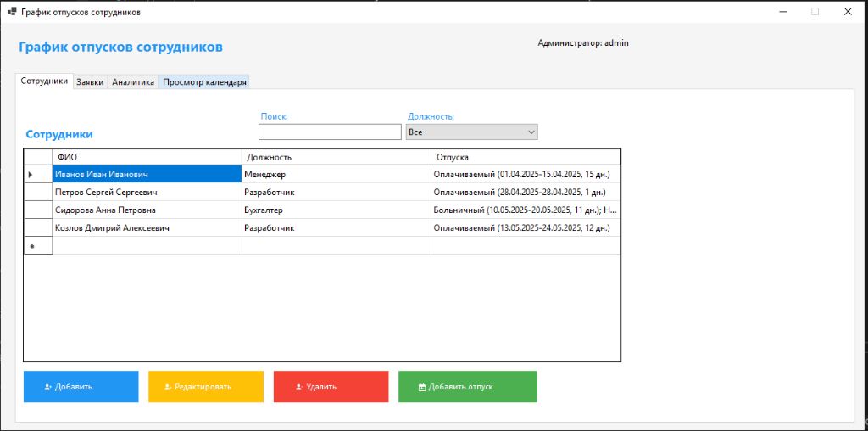868x431 pixels.
Task: Click the Больничный 10.05.2025-20.05.2025 cell
Action: 526,210
